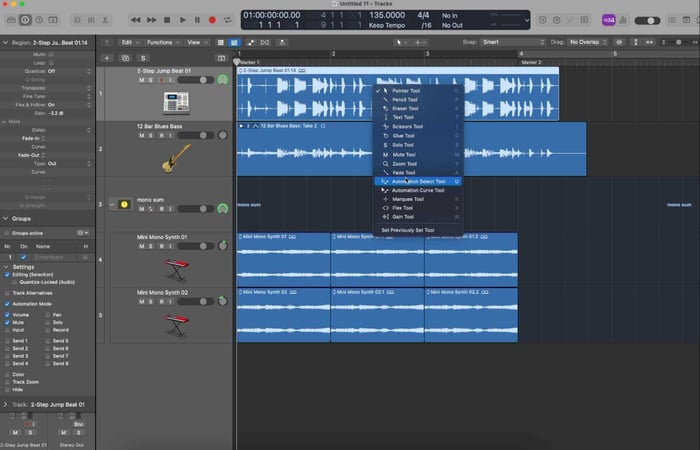
Task: Mute the 2-Step Jump Beat 01 track
Action: pyautogui.click(x=142, y=80)
